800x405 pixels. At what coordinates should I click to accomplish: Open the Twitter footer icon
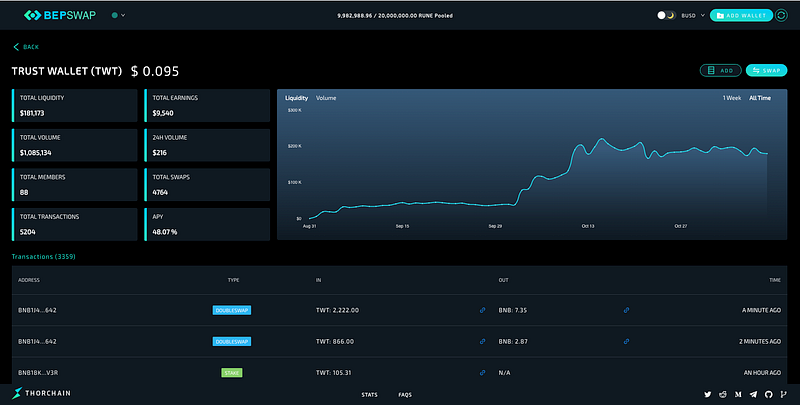click(708, 394)
